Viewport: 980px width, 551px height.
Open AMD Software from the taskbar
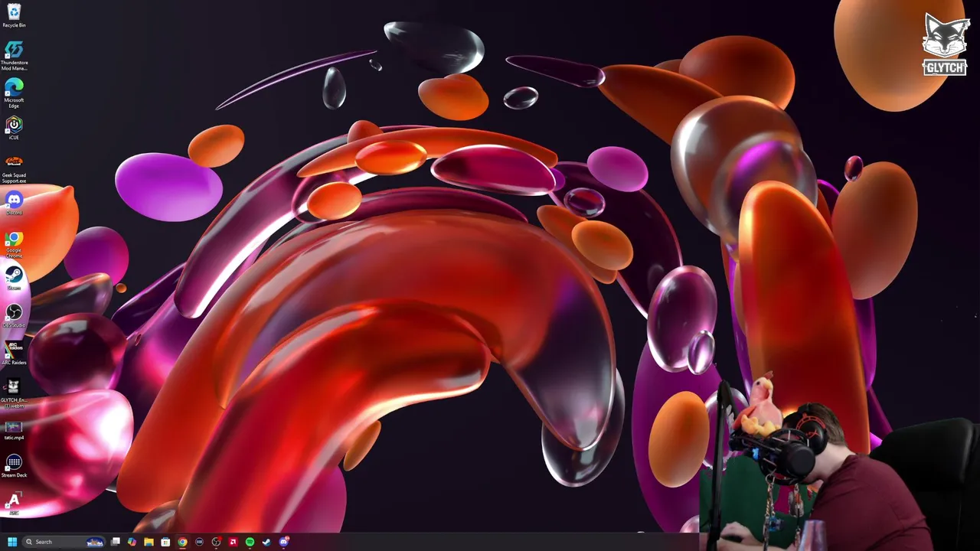coord(233,542)
